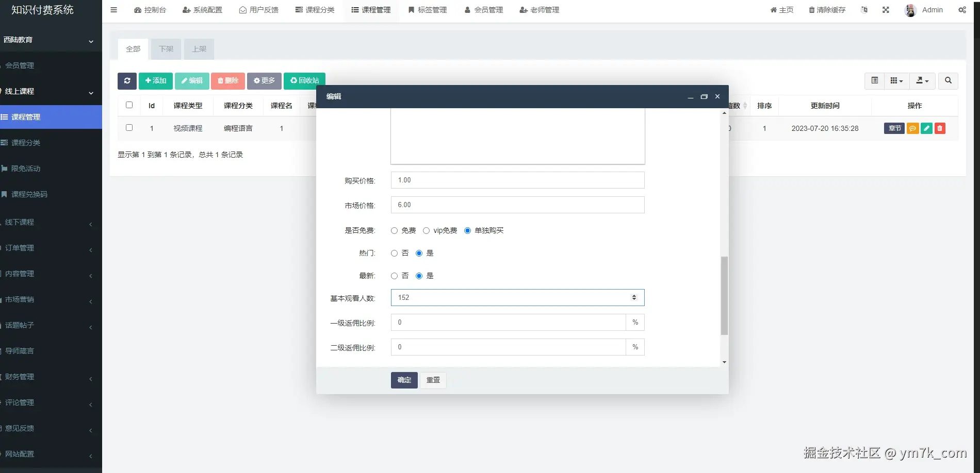This screenshot has width=980, height=473.
Task: Collapse the sidebar with the hamburger icon
Action: point(114,10)
